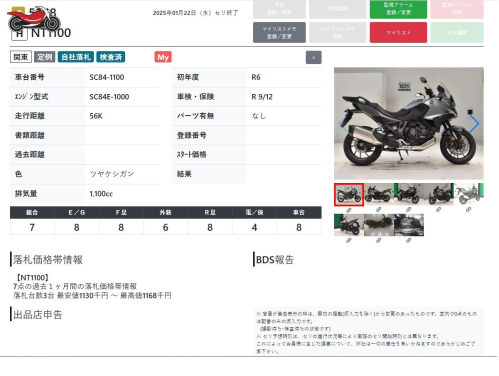499x376 pixels.
Task: Click the 関東 region tag
Action: [21, 57]
